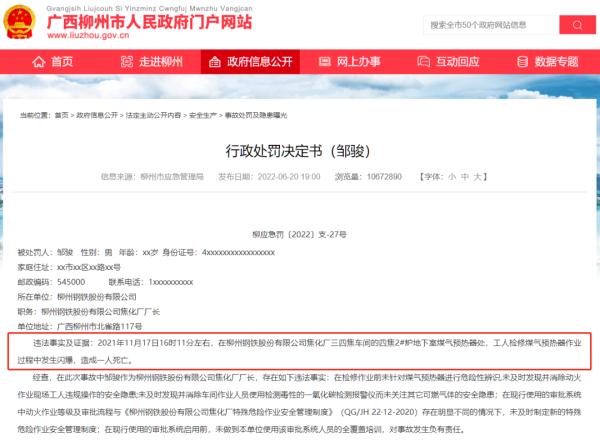Click the chat icon beside 互动回应
Viewport: 600px width, 441px height.
click(x=423, y=62)
